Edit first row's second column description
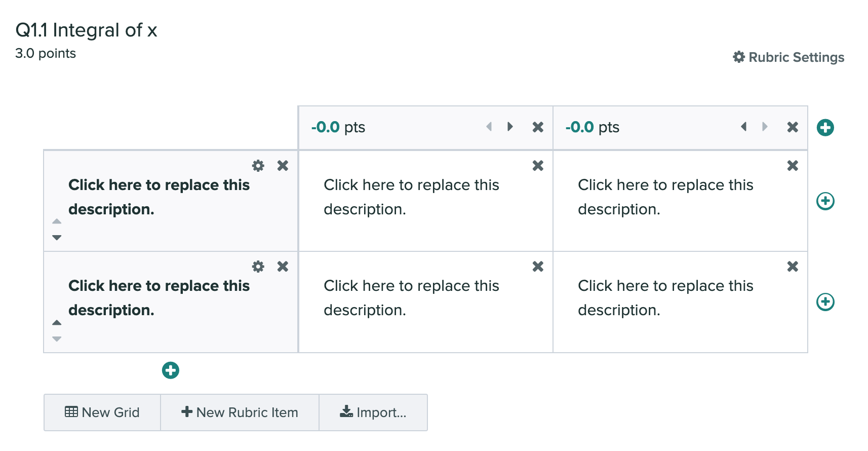This screenshot has height=451, width=868. [x=665, y=197]
